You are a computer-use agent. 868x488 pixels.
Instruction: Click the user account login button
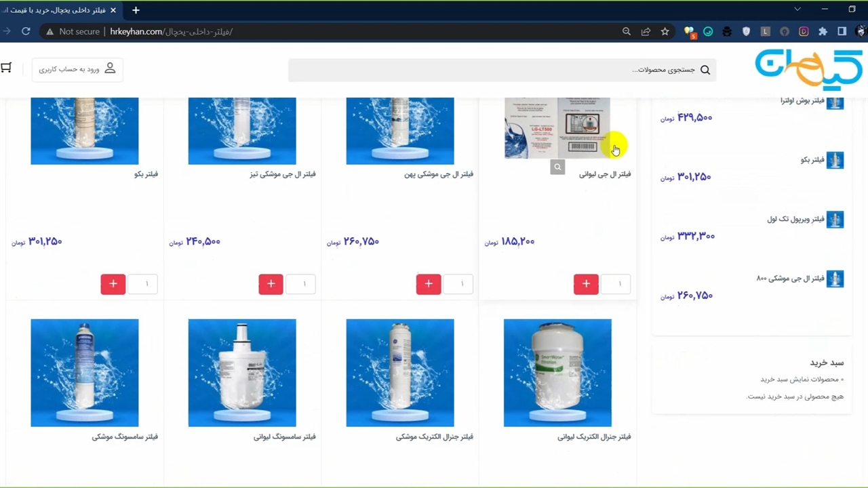pyautogui.click(x=77, y=69)
